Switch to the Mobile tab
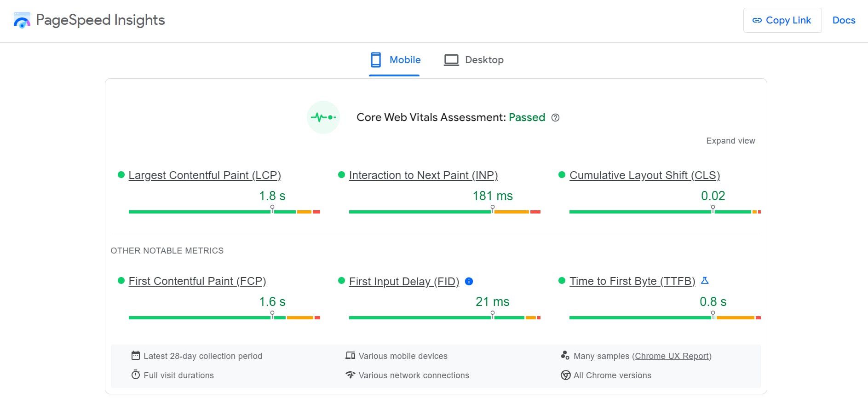 pos(395,60)
